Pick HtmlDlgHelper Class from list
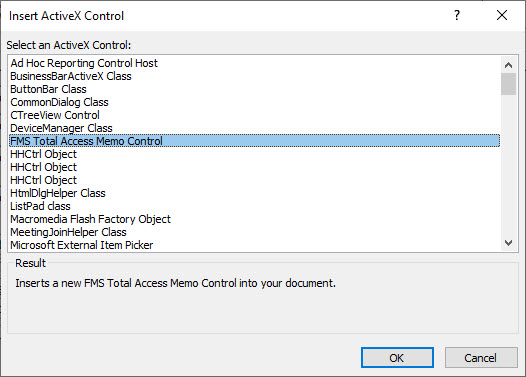The height and width of the screenshot is (377, 526). pyautogui.click(x=254, y=193)
